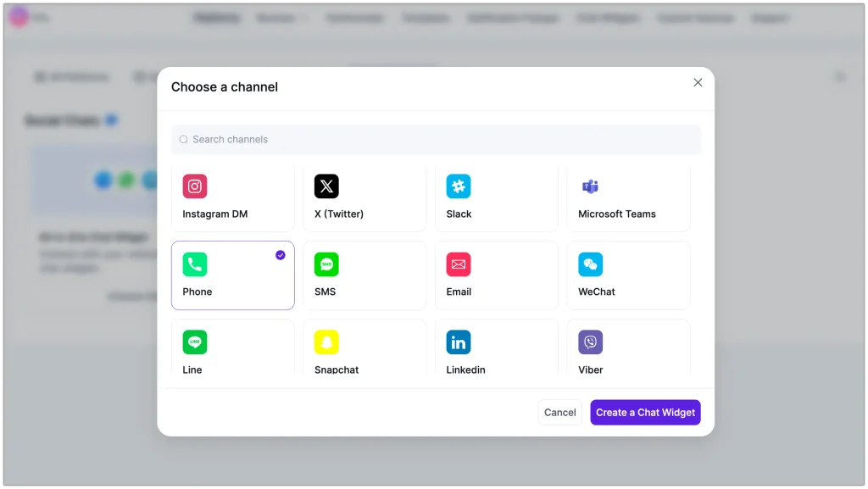Select the Microsoft Teams icon

click(x=590, y=186)
